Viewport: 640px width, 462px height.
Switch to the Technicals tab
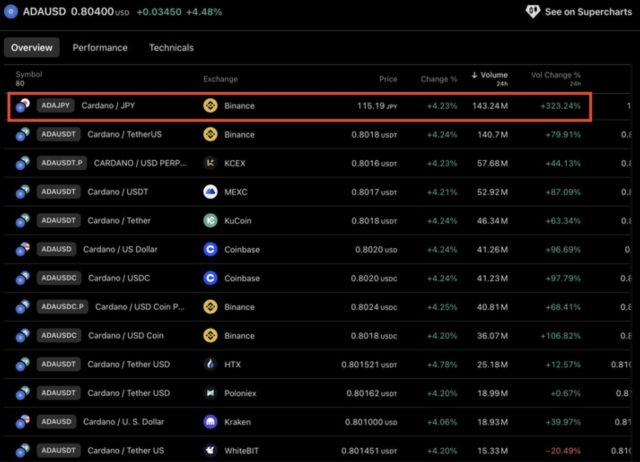171,48
